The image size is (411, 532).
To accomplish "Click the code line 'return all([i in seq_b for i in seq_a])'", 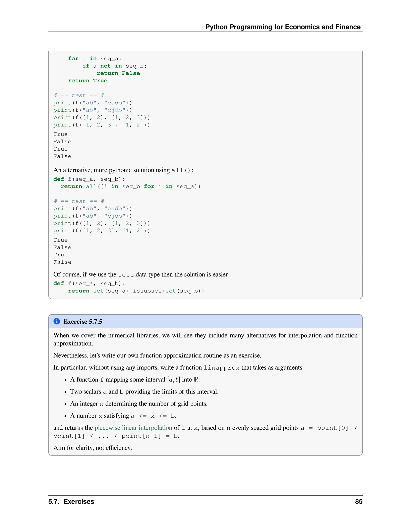I will point(130,186).
